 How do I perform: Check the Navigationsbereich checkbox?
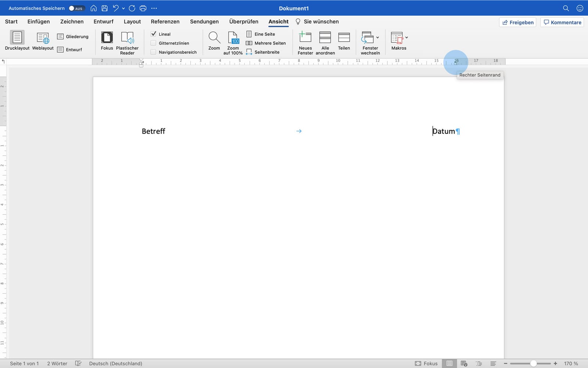point(154,52)
